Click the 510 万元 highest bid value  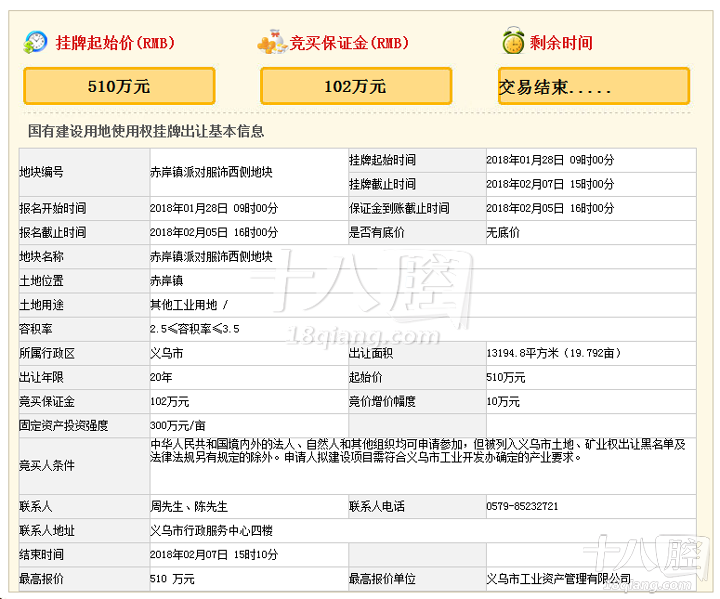pos(172,579)
